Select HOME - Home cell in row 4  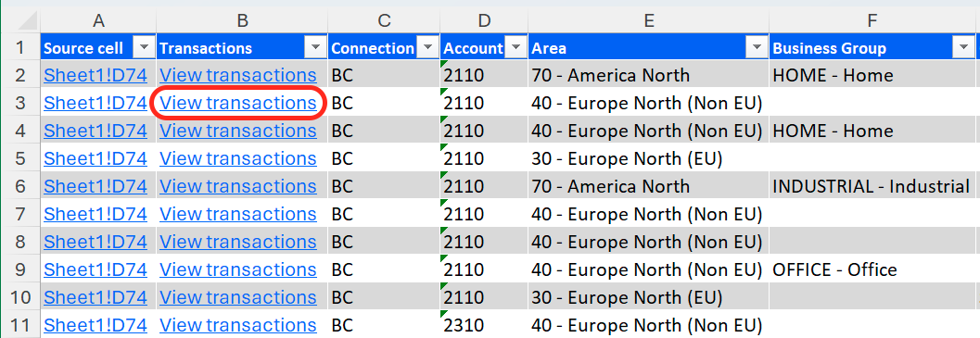[x=872, y=131]
